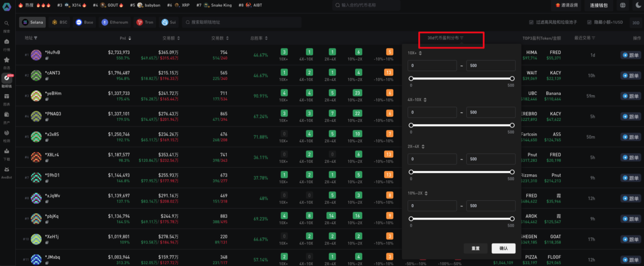Viewport: 644px width, 266px height.
Task: Uncheck the 过滤高风险和垃圾池子 checkbox
Action: coord(531,22)
